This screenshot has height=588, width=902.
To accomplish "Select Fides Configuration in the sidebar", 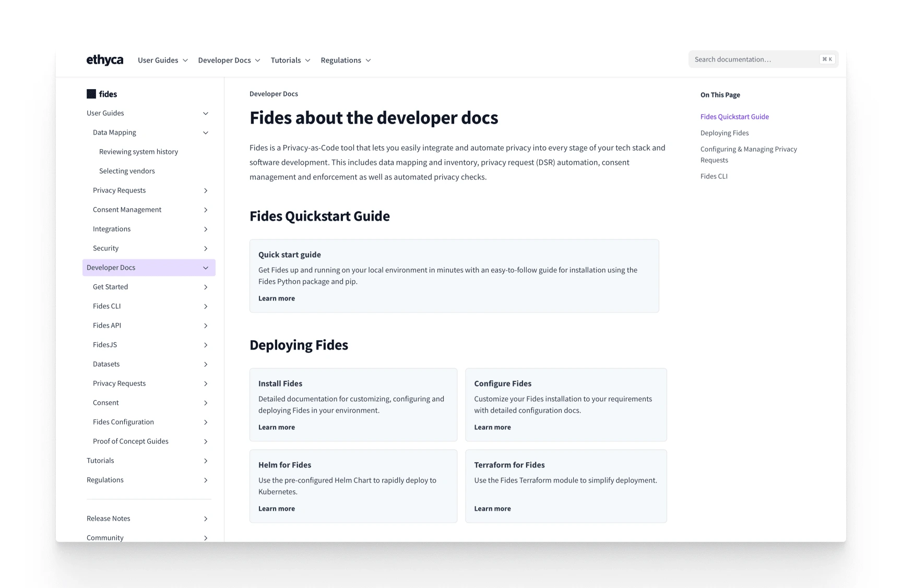I will [123, 422].
